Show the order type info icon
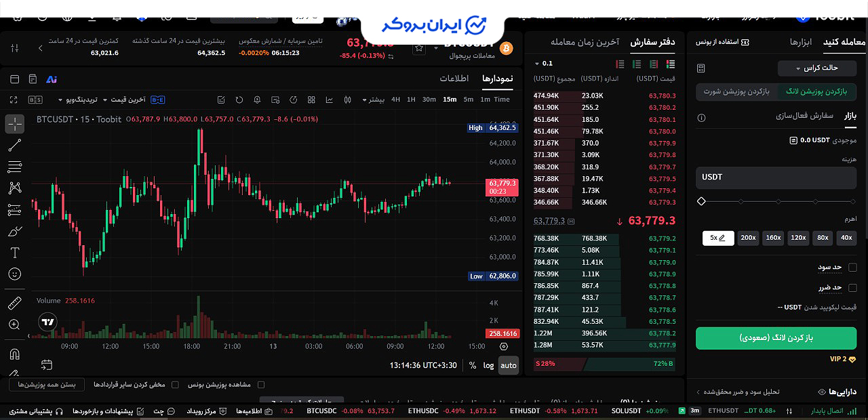 [x=701, y=117]
